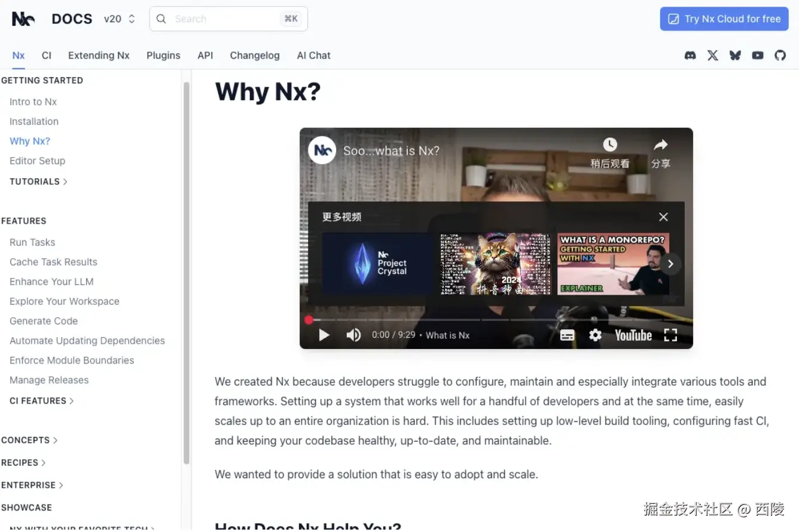The image size is (799, 532).
Task: Select the Nx Project Crystal video thumbnail
Action: tap(377, 264)
